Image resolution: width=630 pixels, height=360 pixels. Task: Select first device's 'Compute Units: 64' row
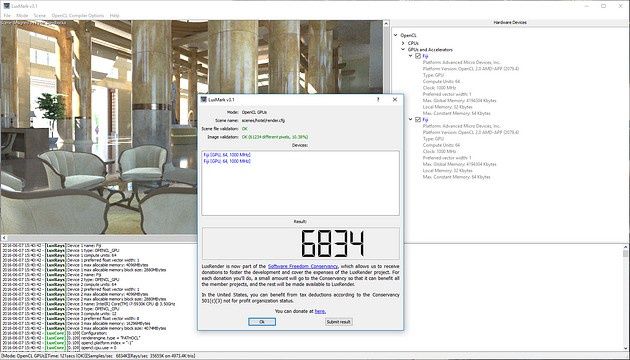(x=441, y=81)
